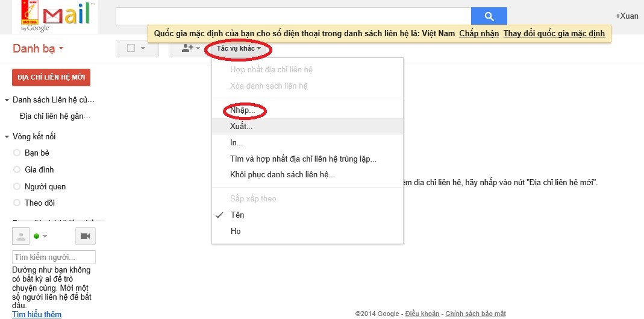
Task: Click the green online status dot
Action: (37, 236)
